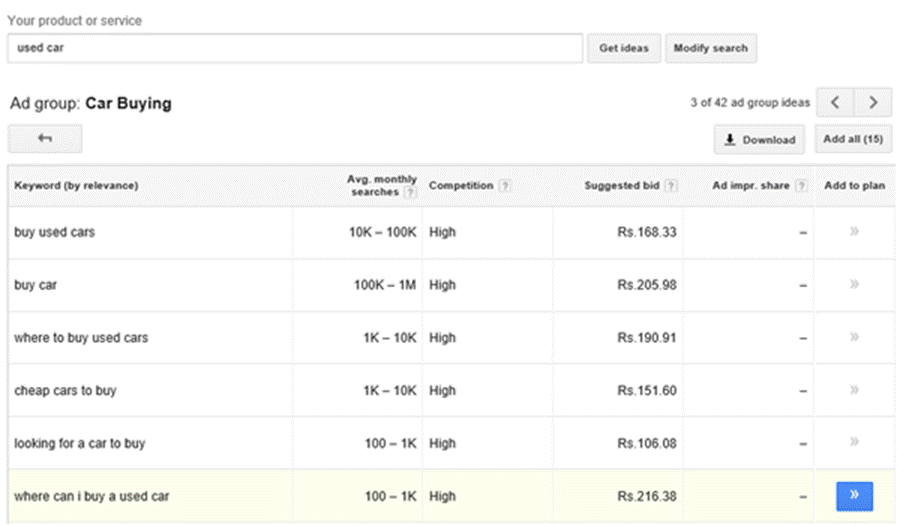Add 'where can i buy a used car' to plan
This screenshot has width=909, height=527.
854,495
